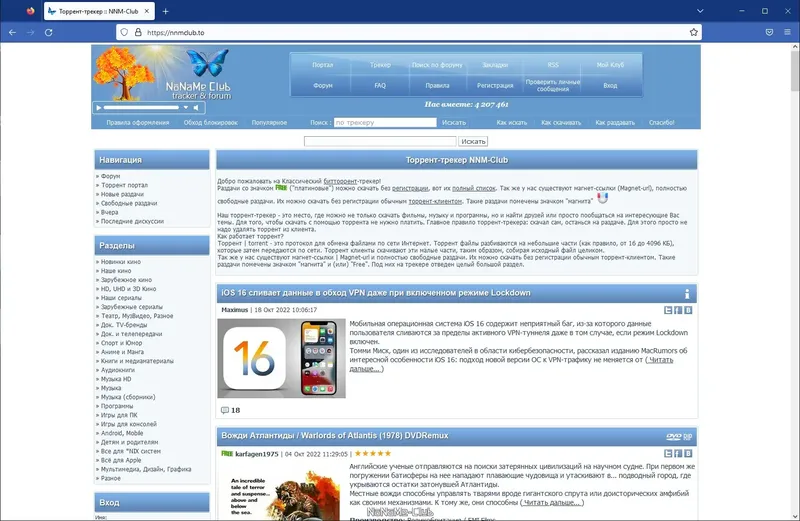Open the RSS menu item

(x=553, y=65)
